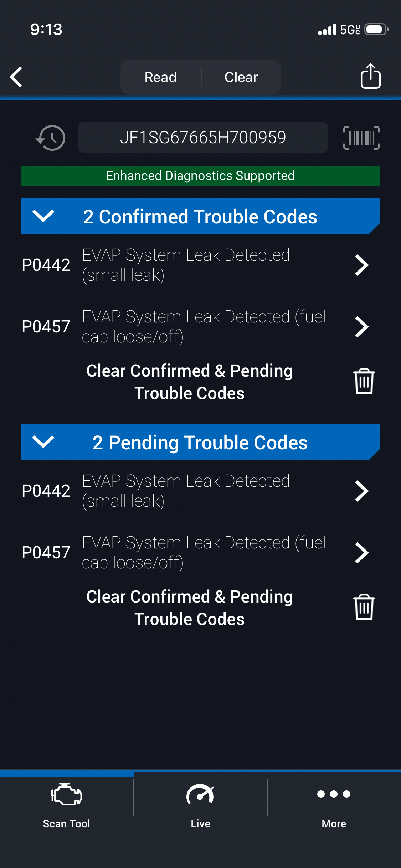This screenshot has width=401, height=868.
Task: Tap trash icon under pending codes
Action: point(364,607)
